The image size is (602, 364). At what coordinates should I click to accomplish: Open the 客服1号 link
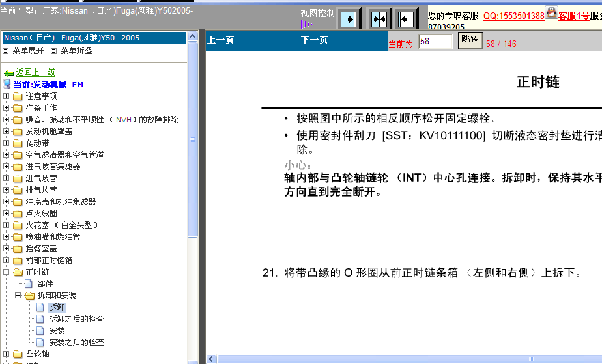tap(573, 16)
